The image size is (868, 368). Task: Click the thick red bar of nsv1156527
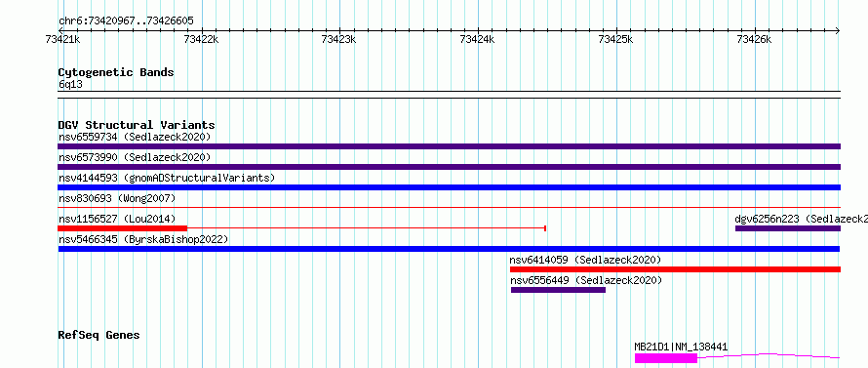click(122, 228)
